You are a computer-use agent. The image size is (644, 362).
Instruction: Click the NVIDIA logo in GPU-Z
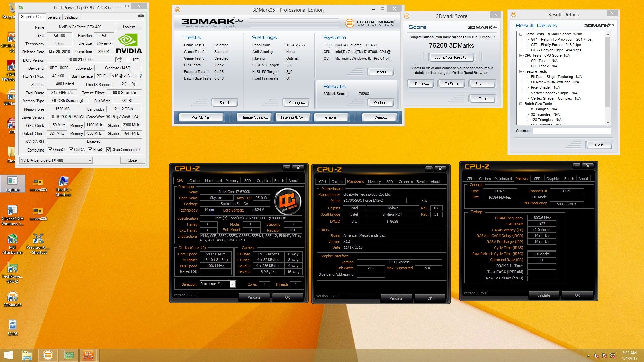point(129,44)
